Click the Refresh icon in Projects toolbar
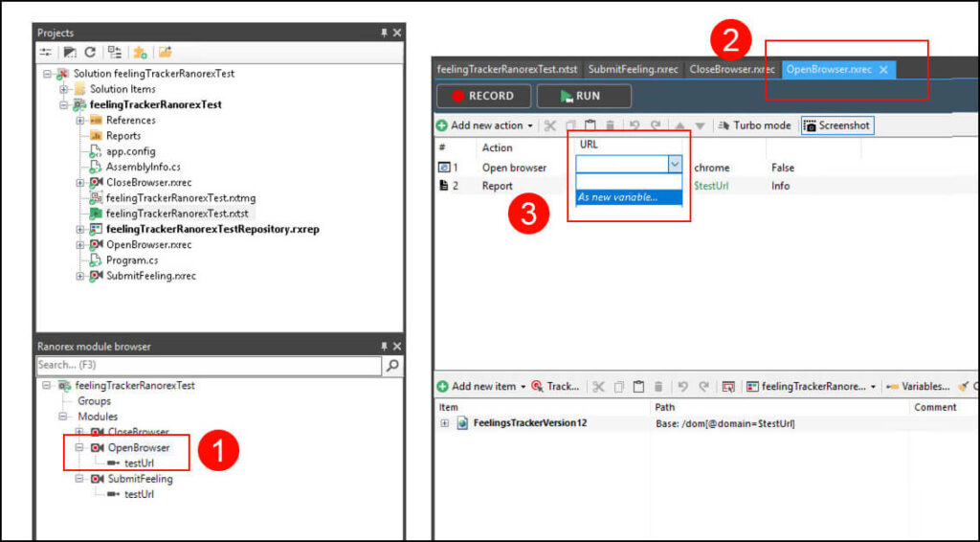 (90, 53)
